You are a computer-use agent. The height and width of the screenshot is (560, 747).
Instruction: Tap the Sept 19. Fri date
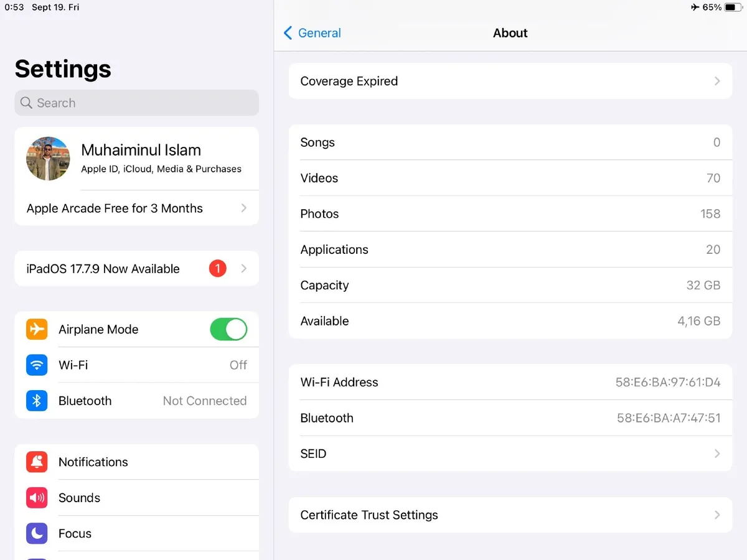tap(55, 7)
